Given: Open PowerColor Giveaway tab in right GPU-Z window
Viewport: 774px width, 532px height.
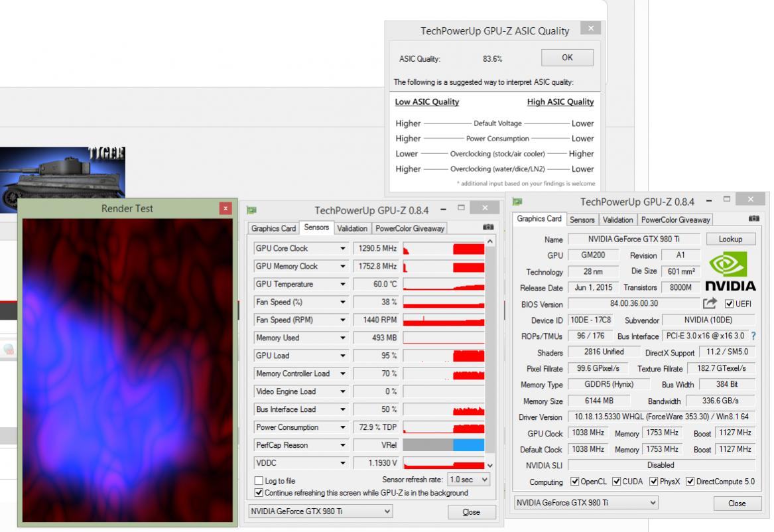Looking at the screenshot, I should click(x=675, y=220).
